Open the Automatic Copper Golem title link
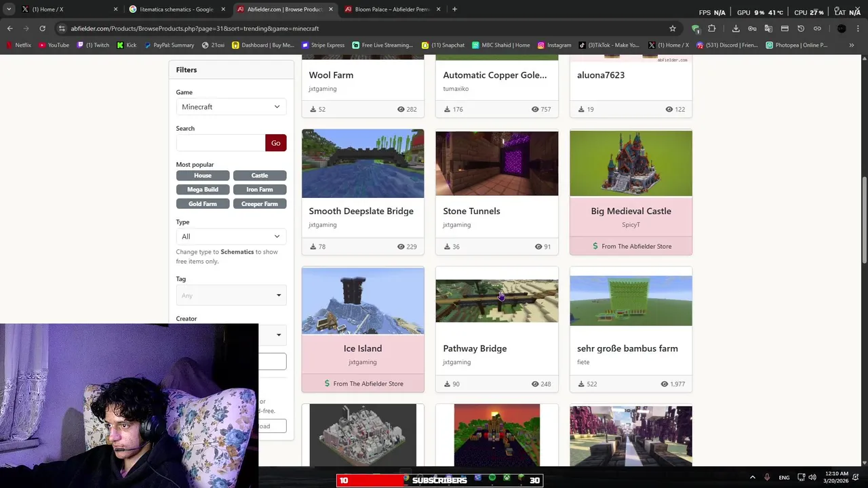This screenshot has height=488, width=868. coord(494,75)
